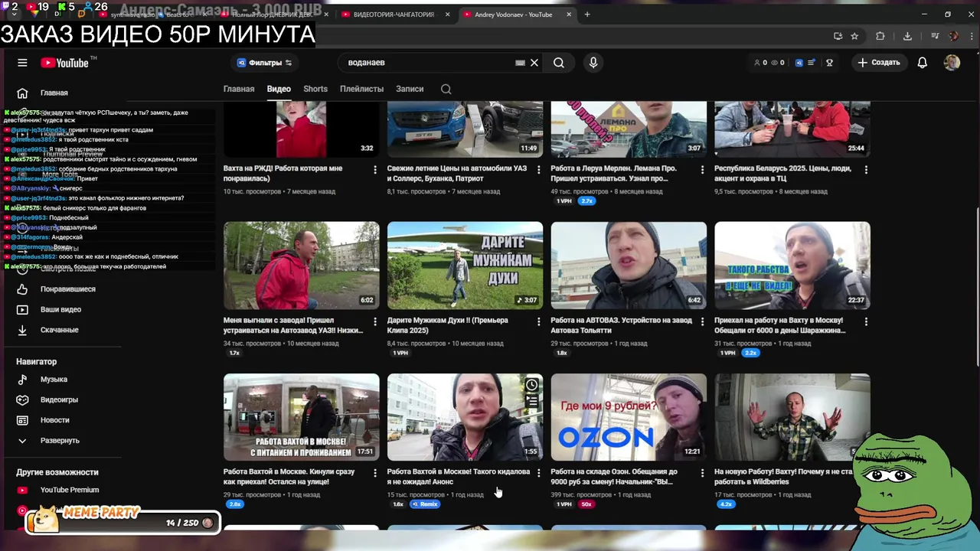Click the blue extension icon beside the view counter
980x551 pixels.
coord(799,63)
